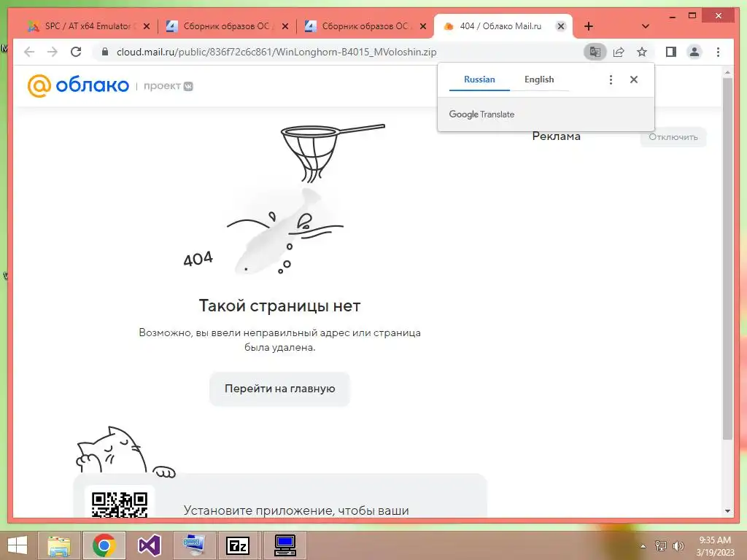Image resolution: width=747 pixels, height=560 pixels.
Task: Click the Облако logo
Action: (78, 86)
